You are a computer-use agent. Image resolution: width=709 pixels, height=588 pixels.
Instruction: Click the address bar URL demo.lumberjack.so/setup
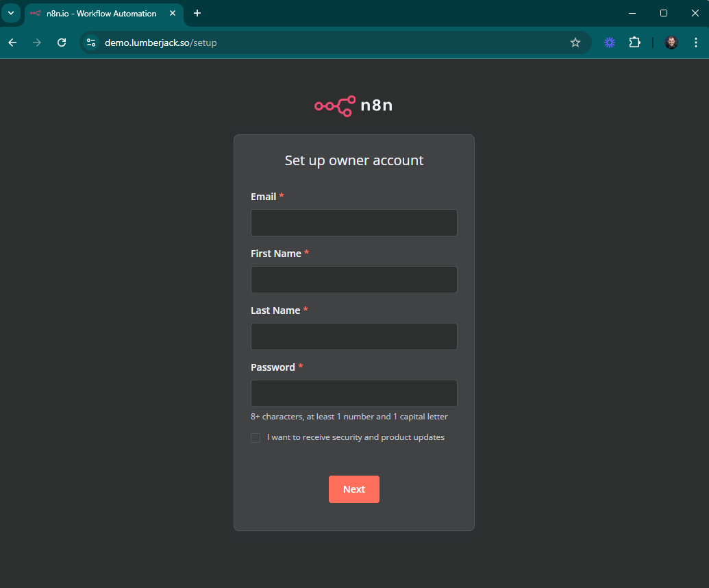click(x=160, y=42)
